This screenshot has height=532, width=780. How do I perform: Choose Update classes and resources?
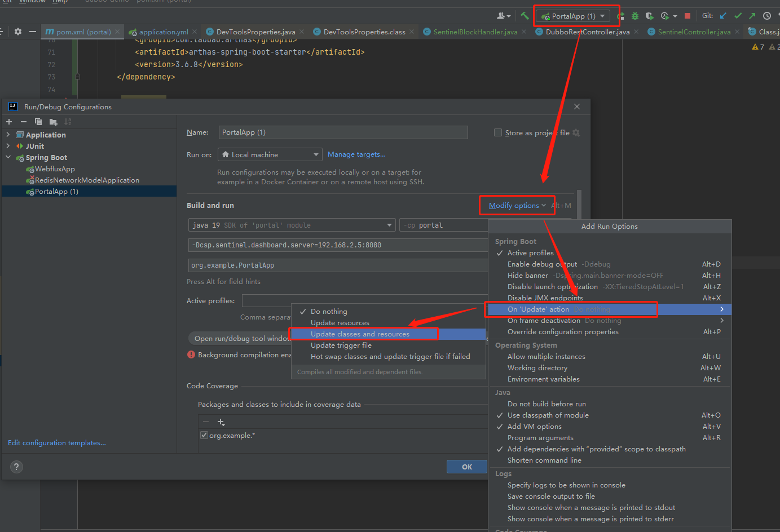click(x=389, y=334)
